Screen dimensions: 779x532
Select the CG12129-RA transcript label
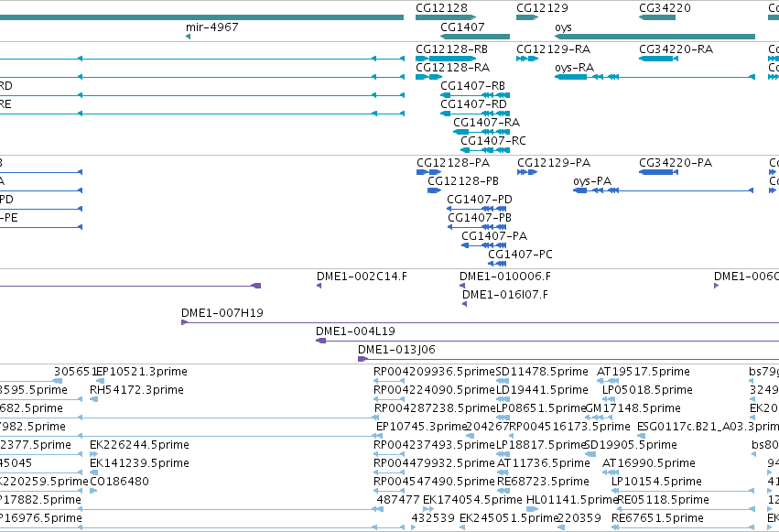554,49
